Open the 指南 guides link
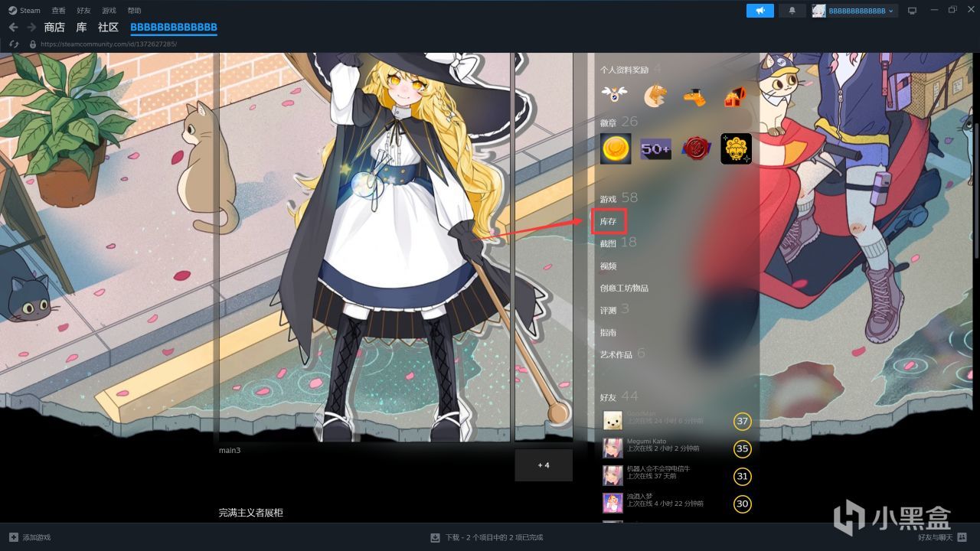Screen dimensions: 980x551 click(x=609, y=332)
